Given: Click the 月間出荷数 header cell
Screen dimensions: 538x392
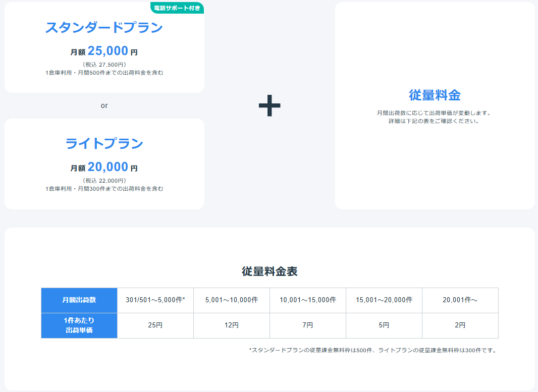Looking at the screenshot, I should point(79,300).
